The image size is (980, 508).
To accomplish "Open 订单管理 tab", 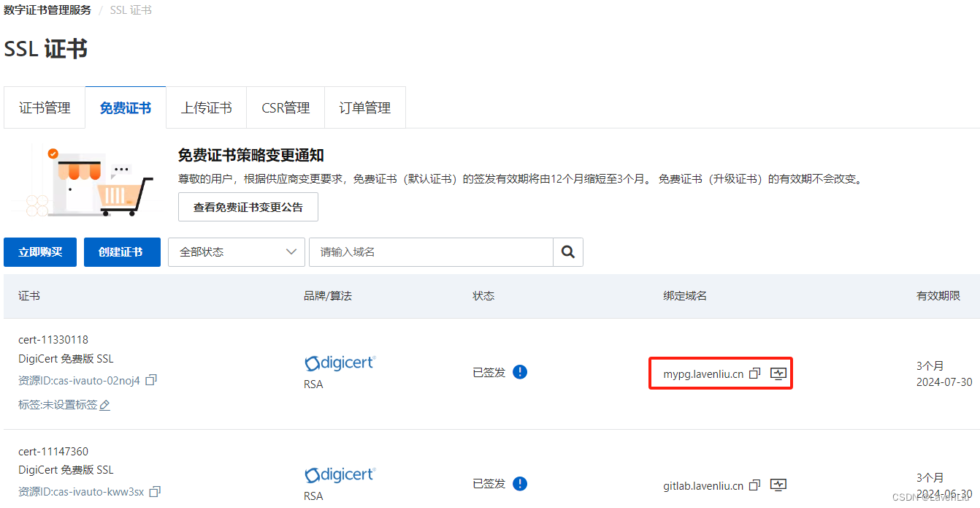I will (364, 107).
